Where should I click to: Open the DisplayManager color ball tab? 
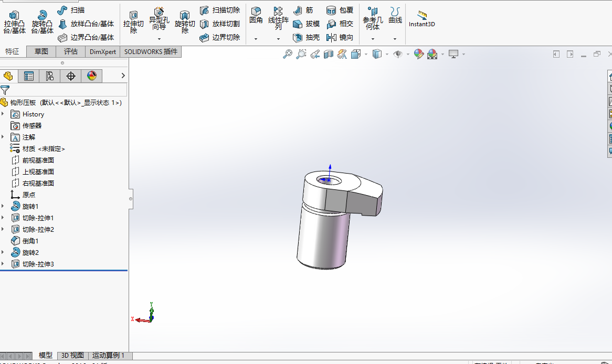[x=92, y=76]
